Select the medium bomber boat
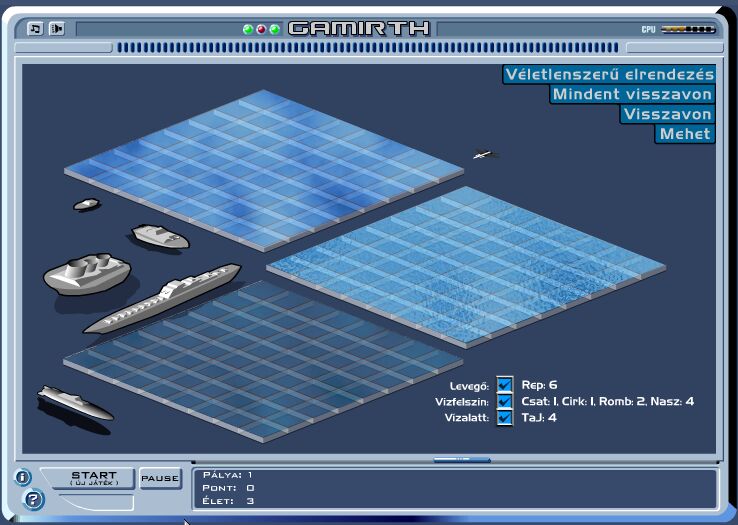This screenshot has height=525, width=738. click(x=160, y=236)
